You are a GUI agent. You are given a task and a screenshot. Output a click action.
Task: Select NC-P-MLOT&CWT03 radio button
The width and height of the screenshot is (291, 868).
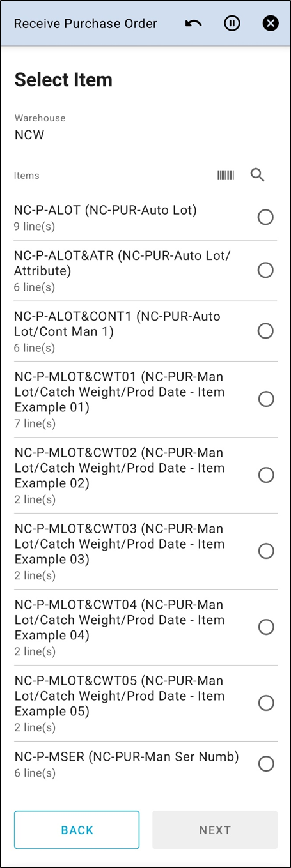[265, 551]
